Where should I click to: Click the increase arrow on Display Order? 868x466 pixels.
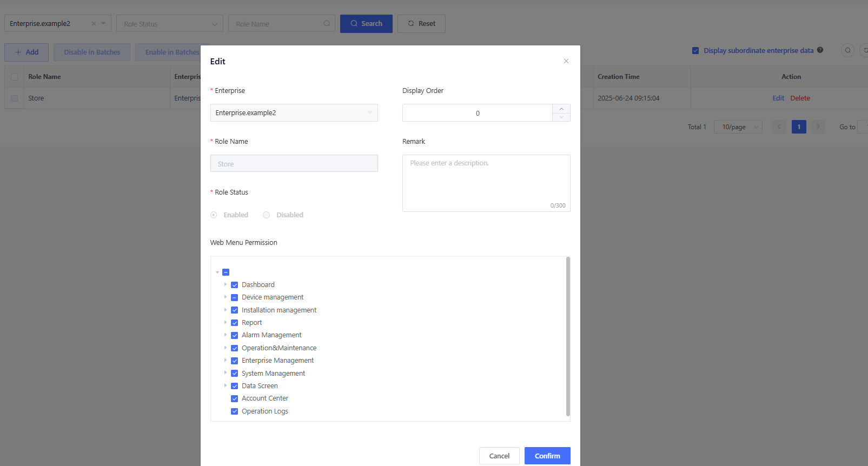[x=561, y=109]
